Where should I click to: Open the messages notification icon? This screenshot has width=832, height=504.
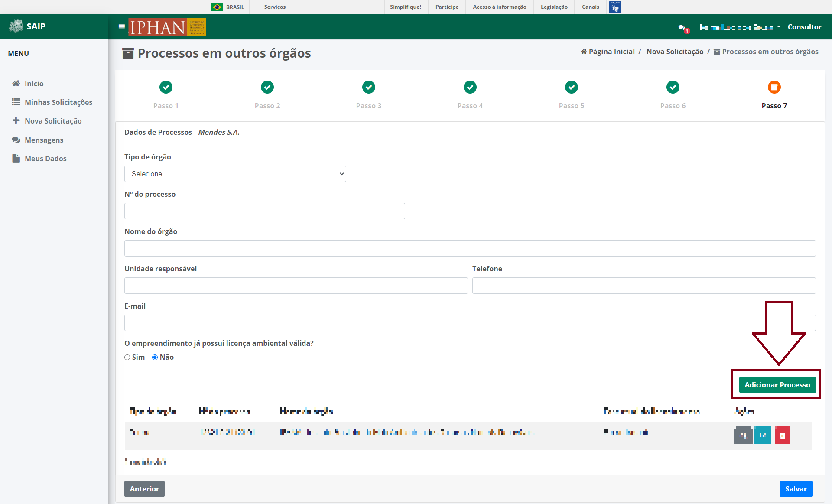[x=683, y=28]
